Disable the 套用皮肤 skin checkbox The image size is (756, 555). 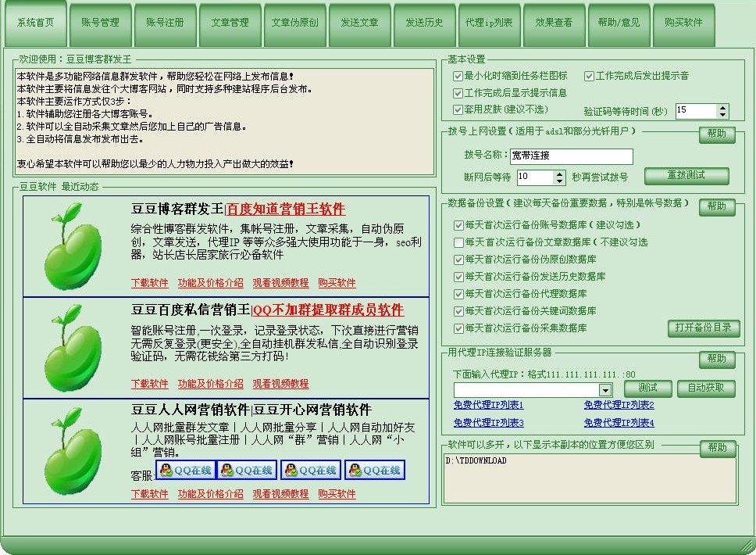point(456,109)
